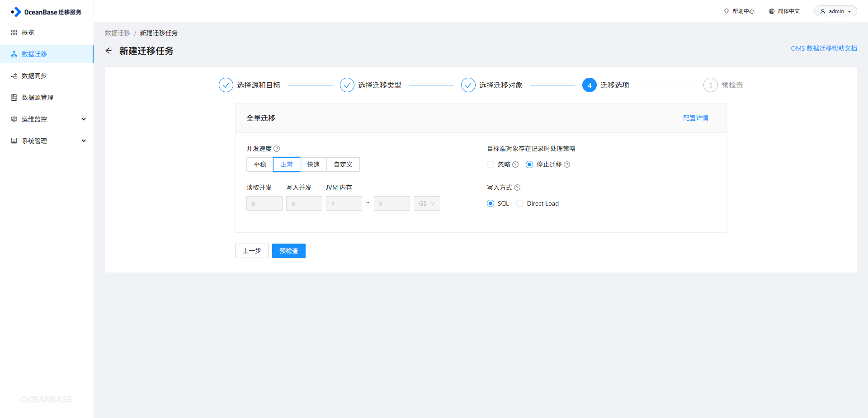
Task: Click the JVM 内存 maximum field
Action: (392, 203)
